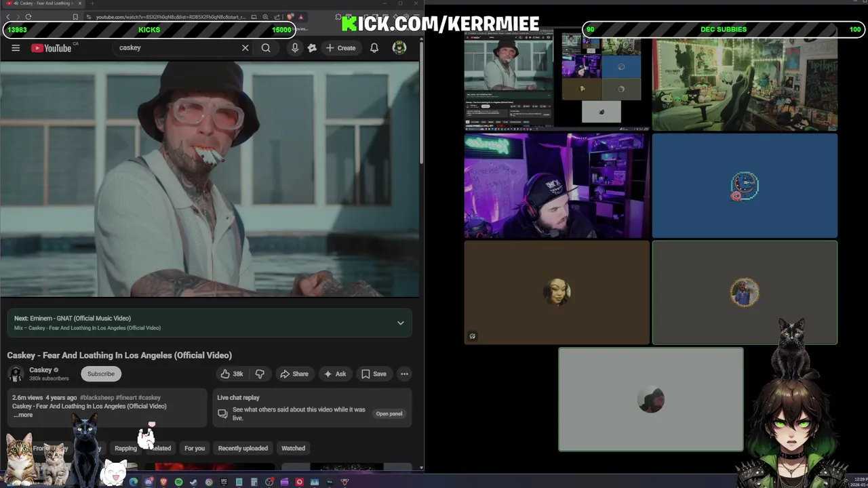Click the Create video button
Screen dimensions: 868x488
pos(340,48)
